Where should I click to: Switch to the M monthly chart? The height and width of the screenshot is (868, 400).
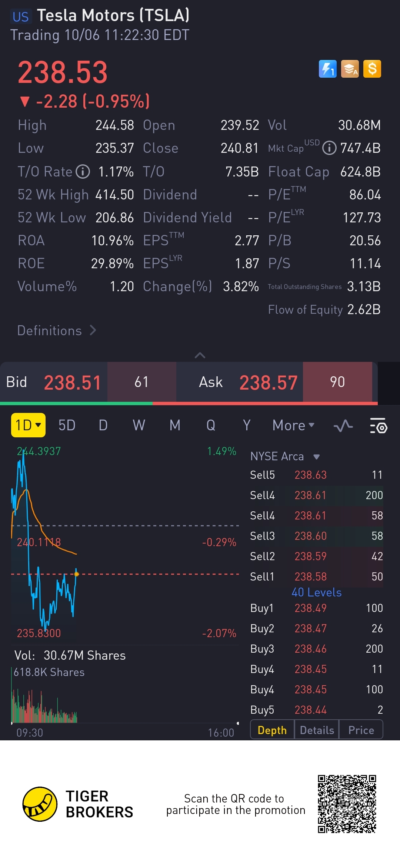coord(175,425)
